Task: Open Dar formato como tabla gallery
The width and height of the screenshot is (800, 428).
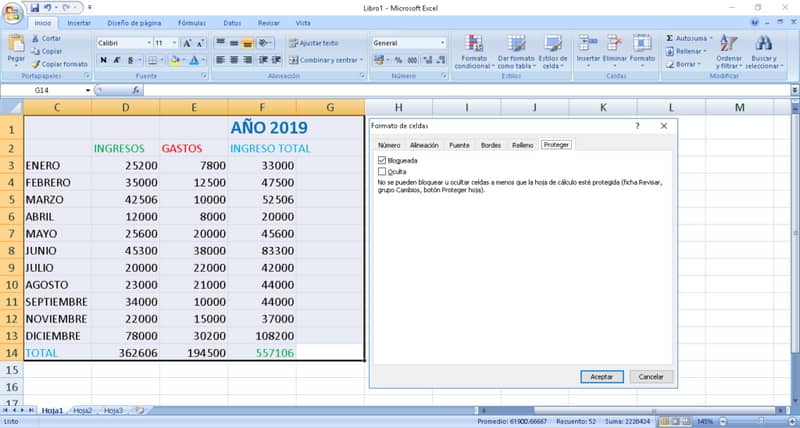Action: 516,52
